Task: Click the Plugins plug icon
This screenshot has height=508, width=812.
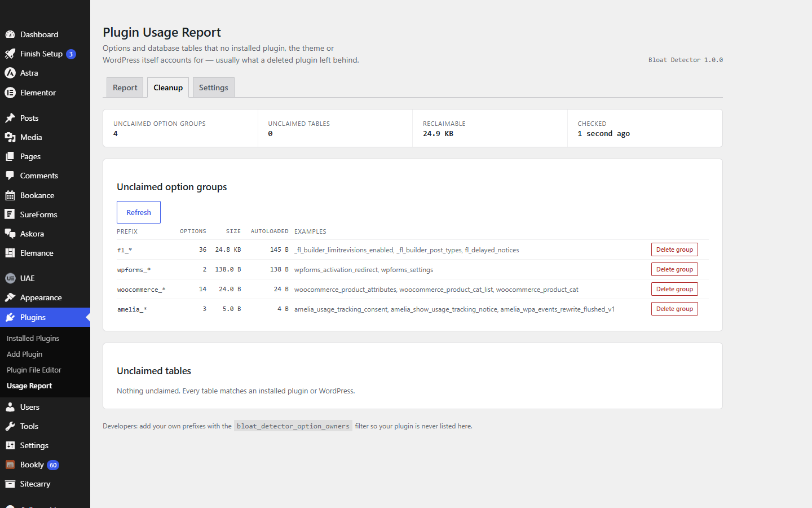Action: point(10,317)
